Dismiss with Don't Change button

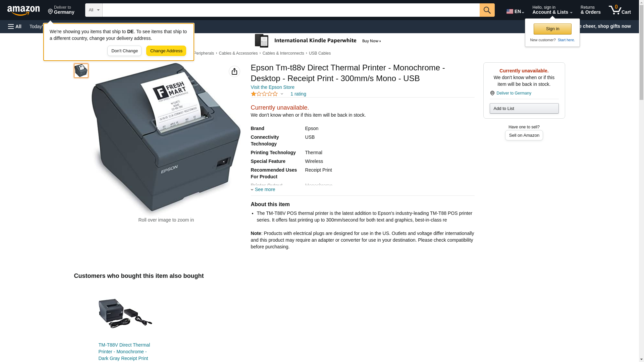coord(124,51)
